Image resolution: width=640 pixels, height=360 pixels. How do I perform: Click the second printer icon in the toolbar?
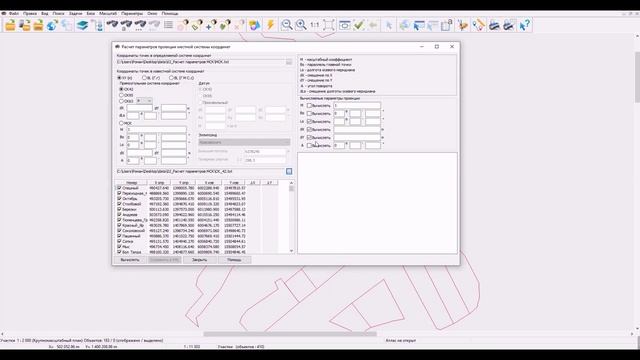coord(509,25)
